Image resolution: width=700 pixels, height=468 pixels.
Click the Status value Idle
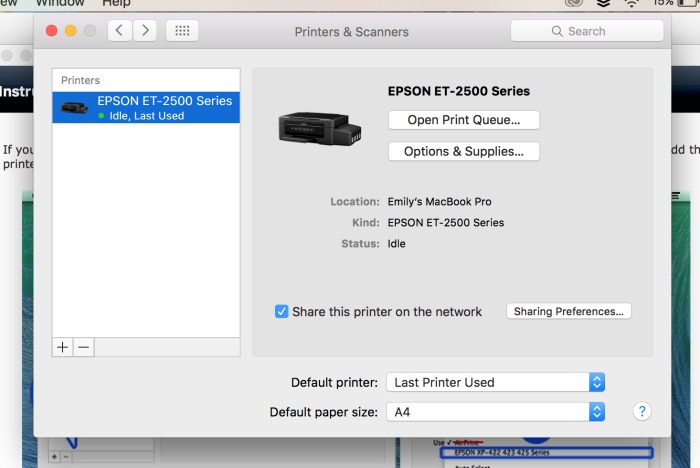point(396,244)
